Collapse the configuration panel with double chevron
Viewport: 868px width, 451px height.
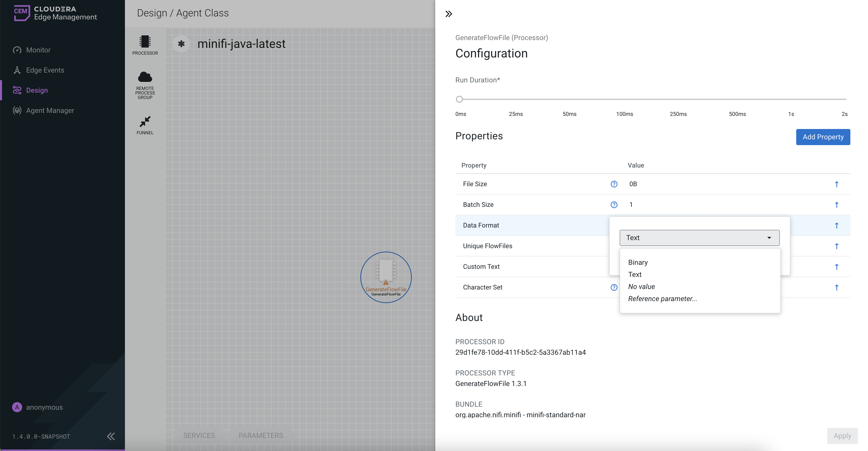click(449, 14)
